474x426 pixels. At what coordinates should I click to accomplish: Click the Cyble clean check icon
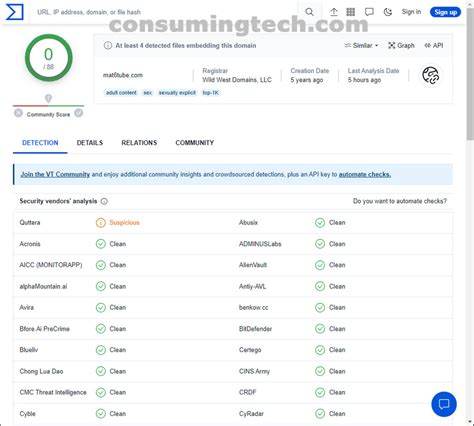tap(101, 414)
